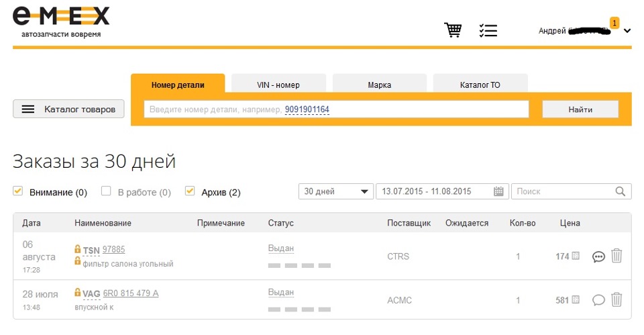Select the Номер детали tab
Image resolution: width=644 pixels, height=335 pixels.
pyautogui.click(x=178, y=85)
